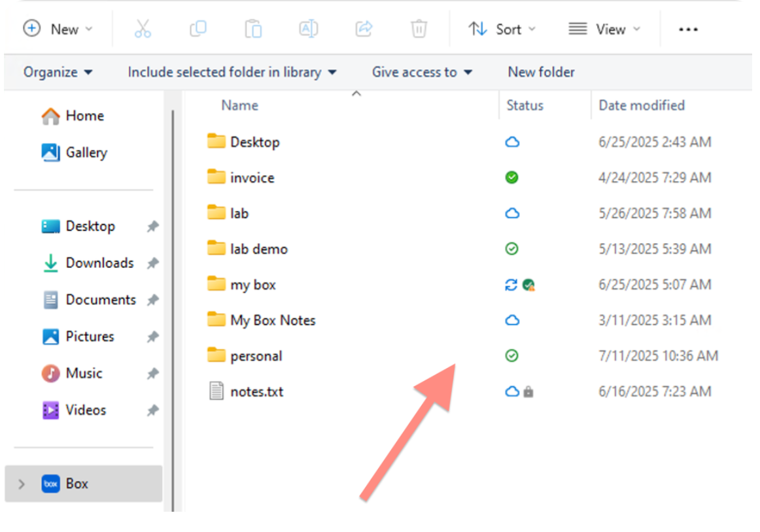The height and width of the screenshot is (532, 760).
Task: Sort by the Date modified column header
Action: (x=642, y=105)
